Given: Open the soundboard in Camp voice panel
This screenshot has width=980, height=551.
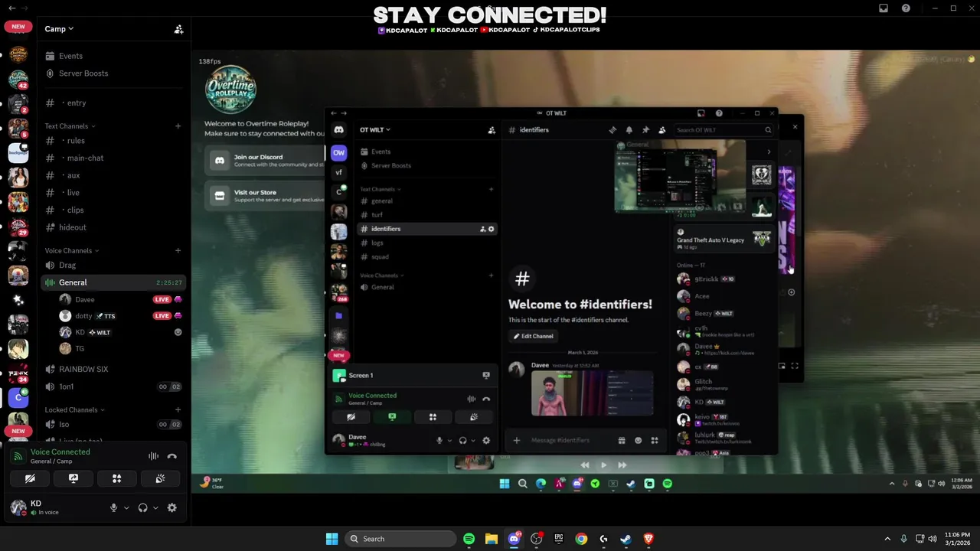Looking at the screenshot, I should pyautogui.click(x=160, y=478).
